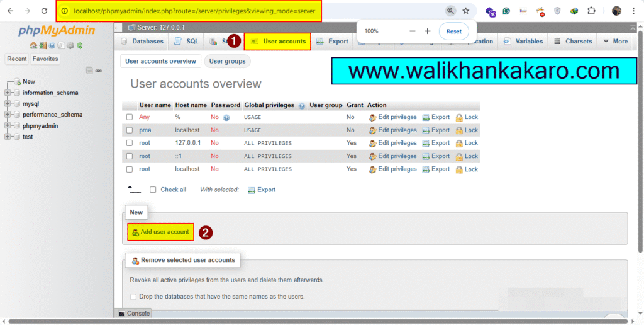Edit privileges for pma user
644x325 pixels.
[x=393, y=130]
